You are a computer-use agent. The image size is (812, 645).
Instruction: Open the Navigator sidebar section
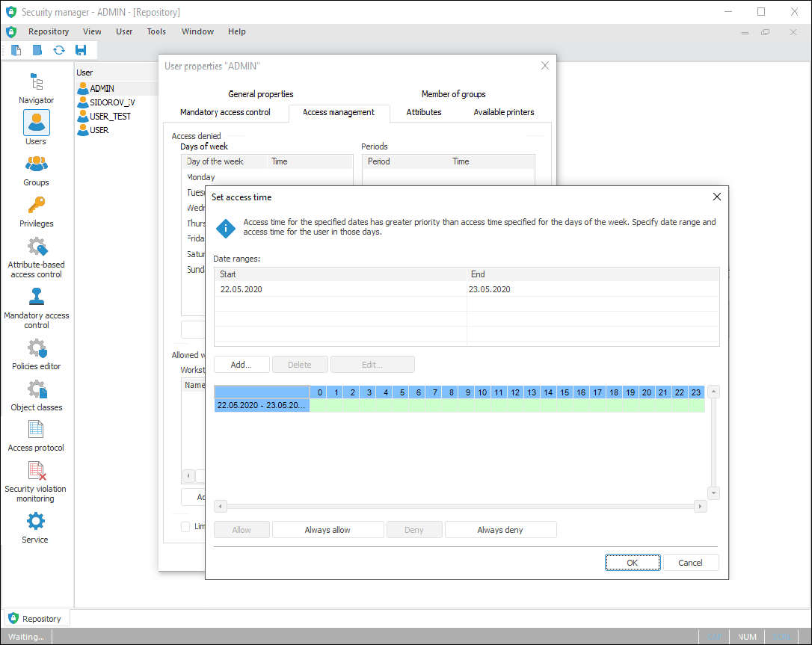tap(36, 88)
